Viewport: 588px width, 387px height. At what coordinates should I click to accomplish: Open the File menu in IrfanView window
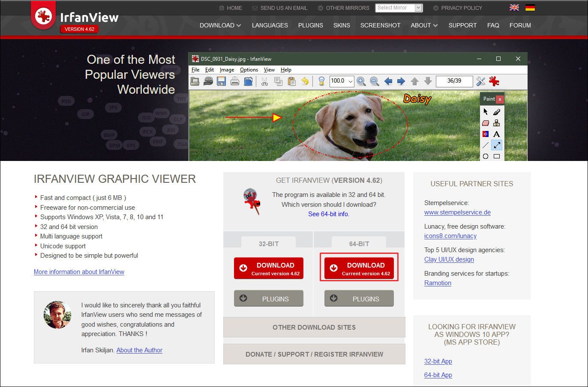(195, 70)
